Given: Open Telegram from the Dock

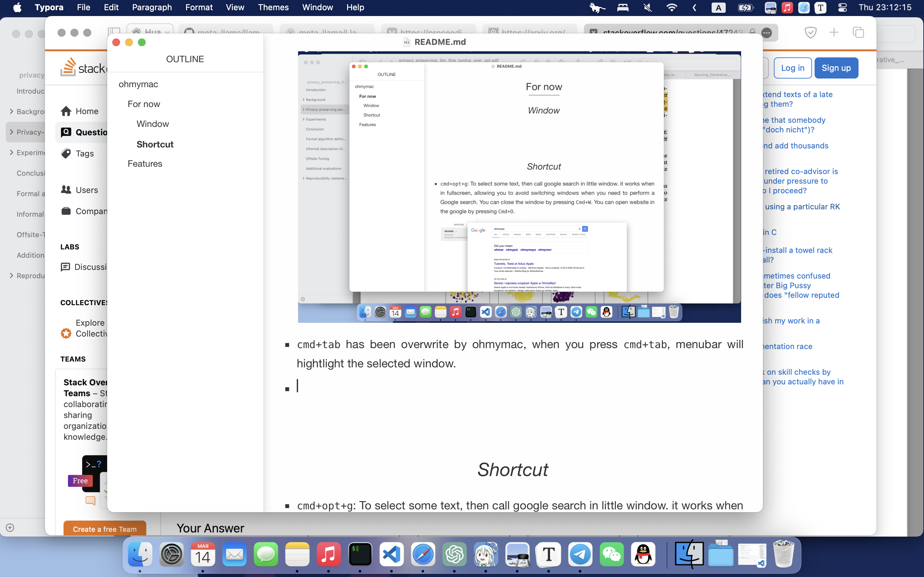Looking at the screenshot, I should [x=580, y=554].
